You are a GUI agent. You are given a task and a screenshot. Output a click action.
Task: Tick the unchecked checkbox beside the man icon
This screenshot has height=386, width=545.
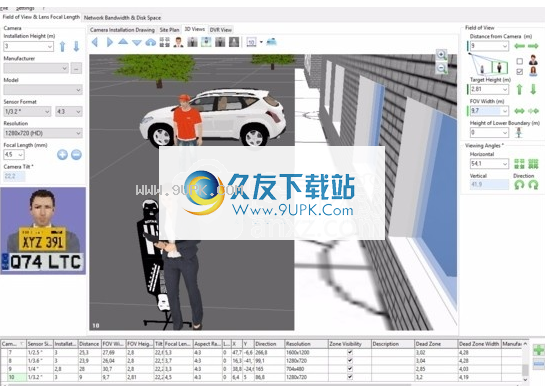click(x=520, y=61)
